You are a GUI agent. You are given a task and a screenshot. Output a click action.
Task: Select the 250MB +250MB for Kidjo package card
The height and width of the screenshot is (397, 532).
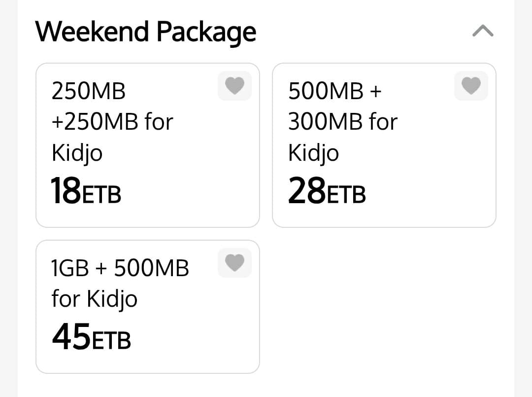click(x=148, y=145)
